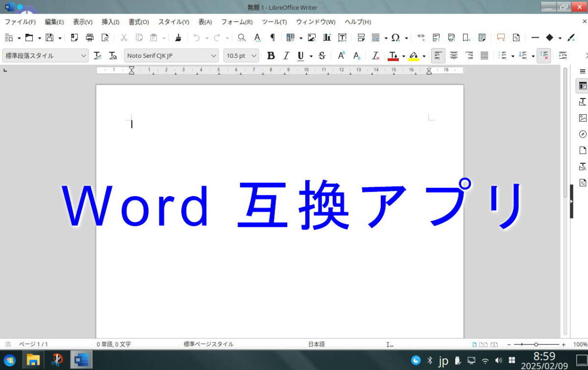Click the Subscript icon
This screenshot has height=370, width=588.
click(x=357, y=55)
